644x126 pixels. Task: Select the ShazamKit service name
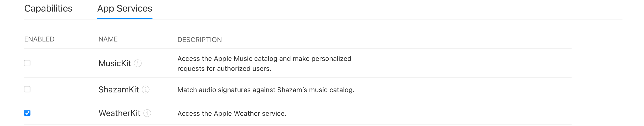[119, 90]
